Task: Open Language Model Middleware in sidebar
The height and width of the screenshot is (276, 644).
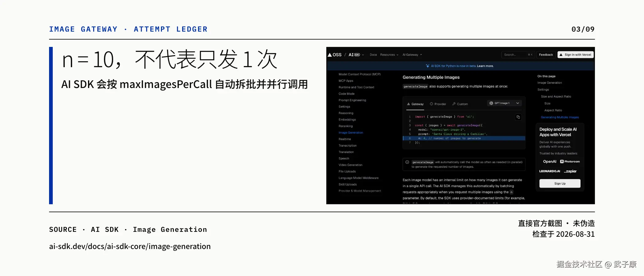Action: click(358, 178)
